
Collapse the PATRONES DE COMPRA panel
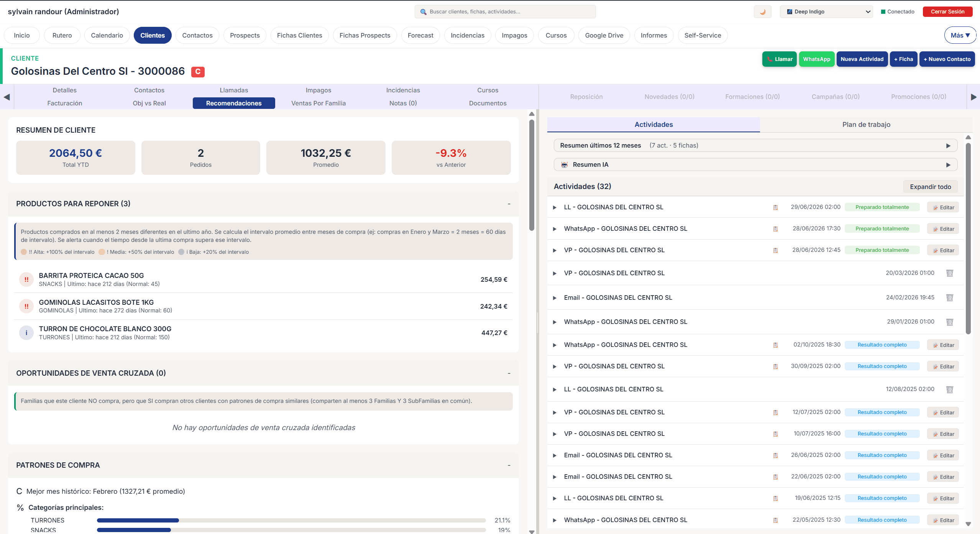pyautogui.click(x=509, y=465)
